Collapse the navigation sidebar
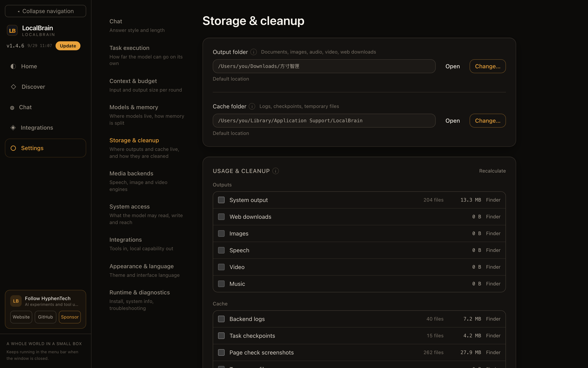Viewport: 588px width, 368px height. 46,11
